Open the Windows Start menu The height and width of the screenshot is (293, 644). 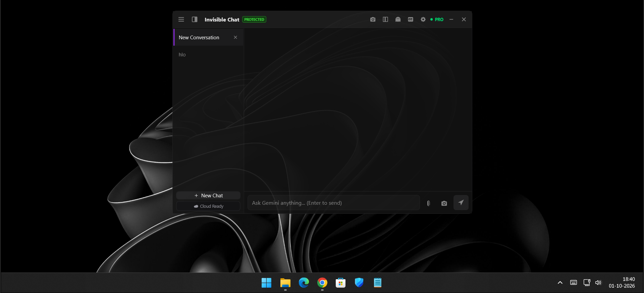tap(266, 283)
